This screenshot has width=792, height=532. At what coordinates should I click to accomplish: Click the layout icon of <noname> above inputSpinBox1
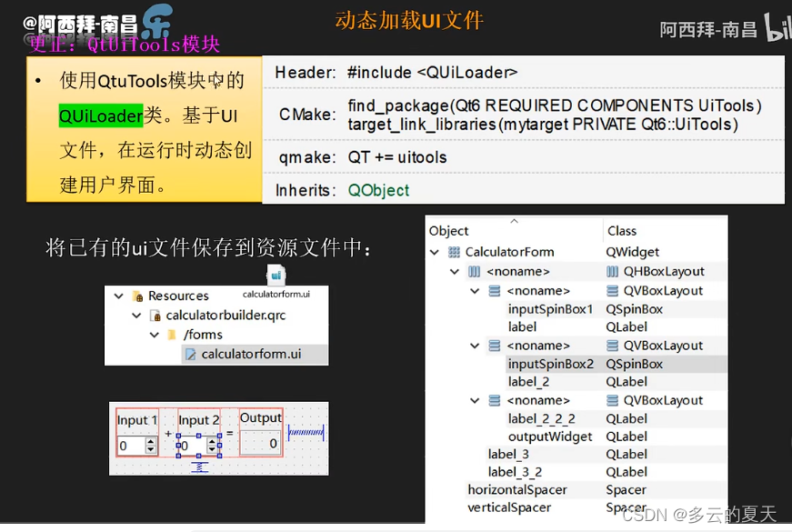[x=495, y=291]
